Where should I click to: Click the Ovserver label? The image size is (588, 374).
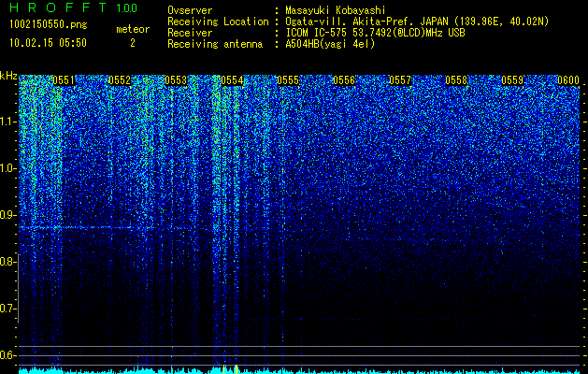tap(190, 10)
